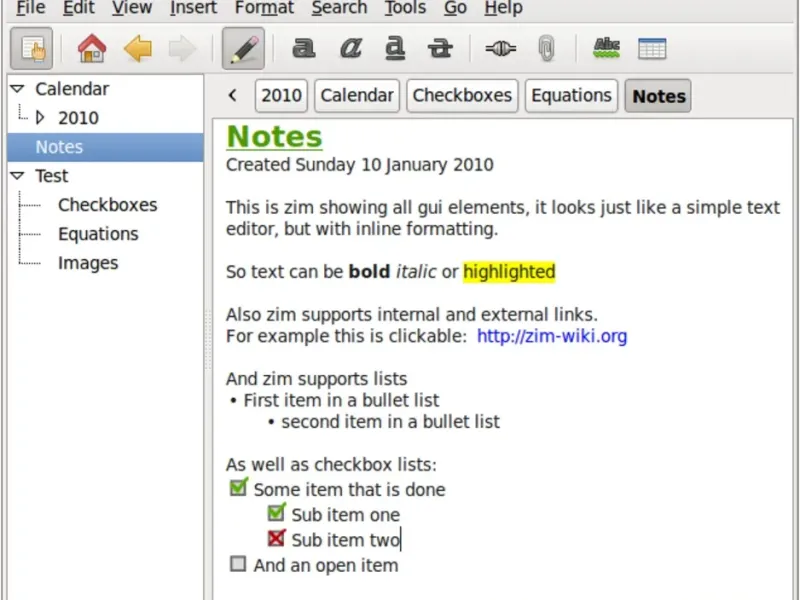Select Notes in the index tree
The width and height of the screenshot is (800, 600).
(105, 147)
